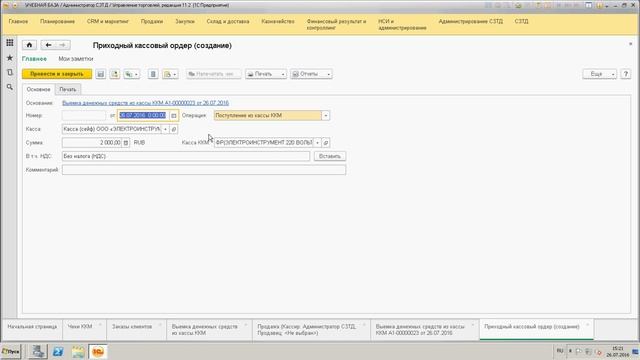Open Финансовый результат и контроллинг menu
Image resolution: width=640 pixels, height=360 pixels.
(x=336, y=24)
